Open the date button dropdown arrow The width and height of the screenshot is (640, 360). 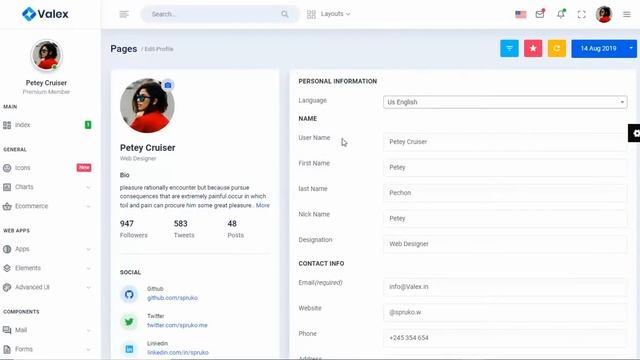pyautogui.click(x=631, y=49)
